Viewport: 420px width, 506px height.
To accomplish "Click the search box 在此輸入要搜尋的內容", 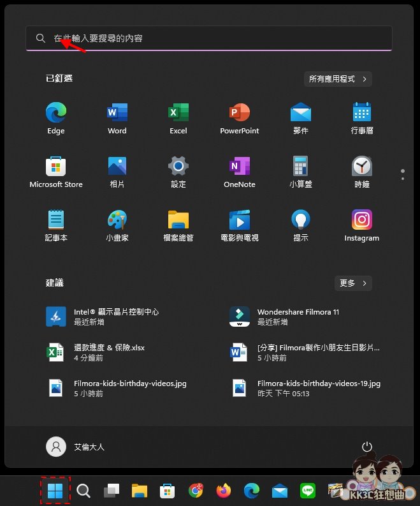I will 209,38.
